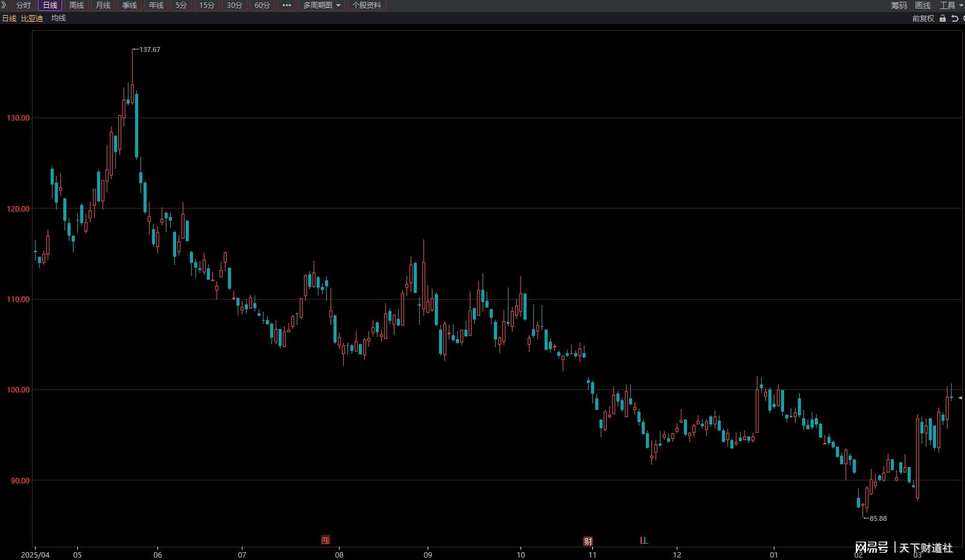Screen dimensions: 965x560
Task: Click the red square event marker near 08
Action: tap(326, 540)
